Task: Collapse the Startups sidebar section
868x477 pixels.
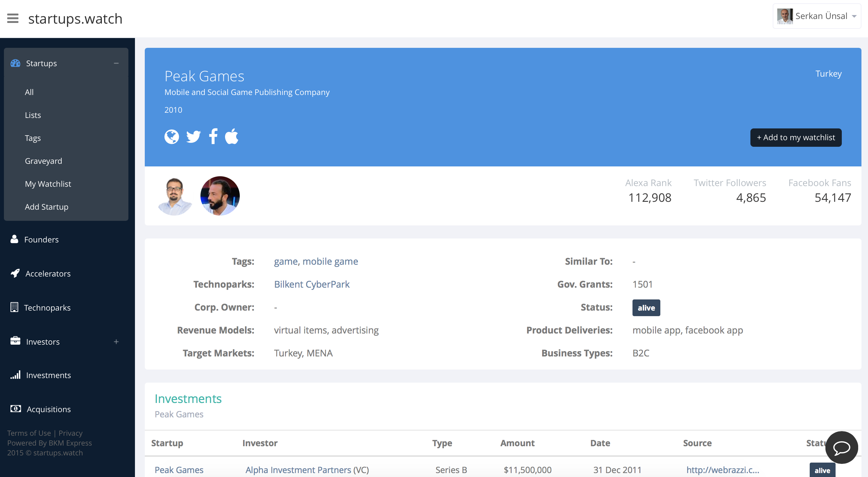Action: coord(117,63)
